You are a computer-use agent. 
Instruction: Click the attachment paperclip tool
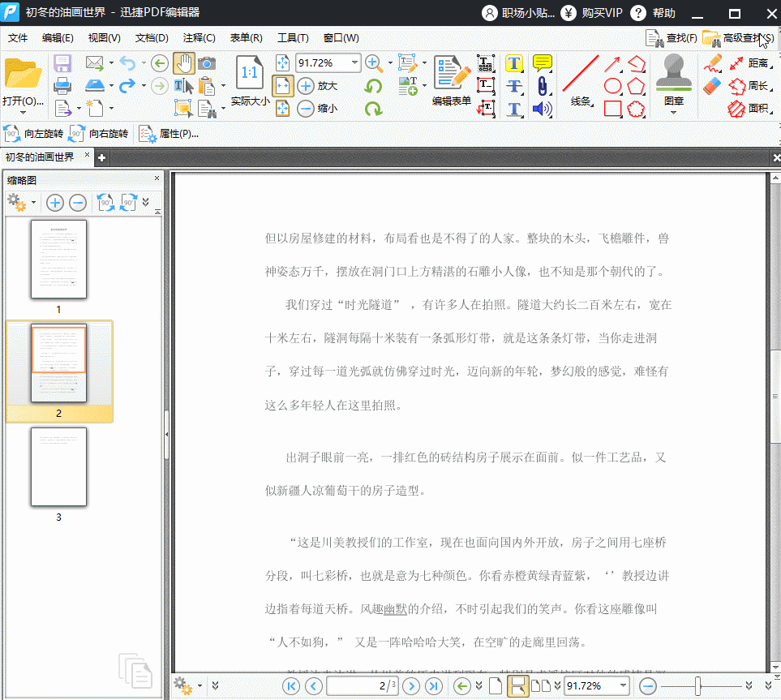542,86
